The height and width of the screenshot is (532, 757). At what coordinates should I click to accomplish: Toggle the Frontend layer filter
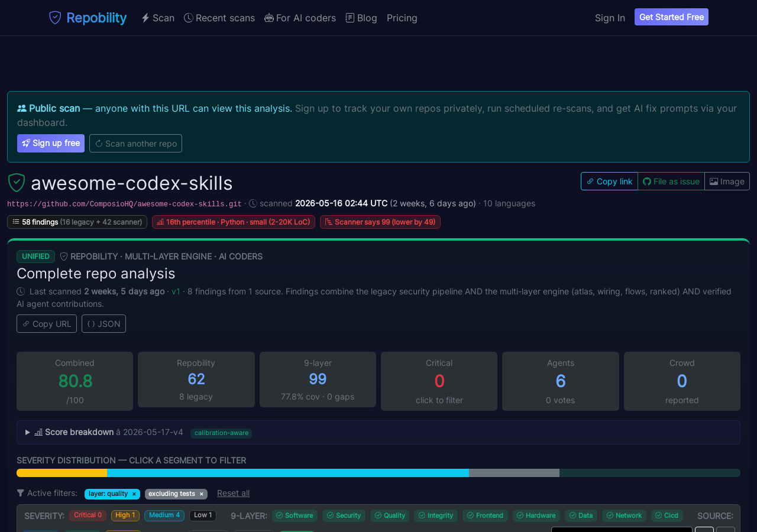[x=485, y=515]
